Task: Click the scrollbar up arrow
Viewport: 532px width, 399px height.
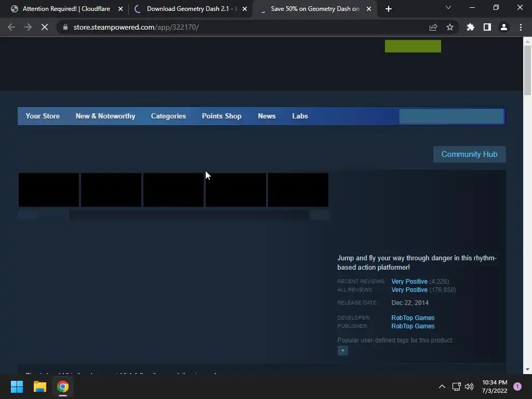Action: 527,42
